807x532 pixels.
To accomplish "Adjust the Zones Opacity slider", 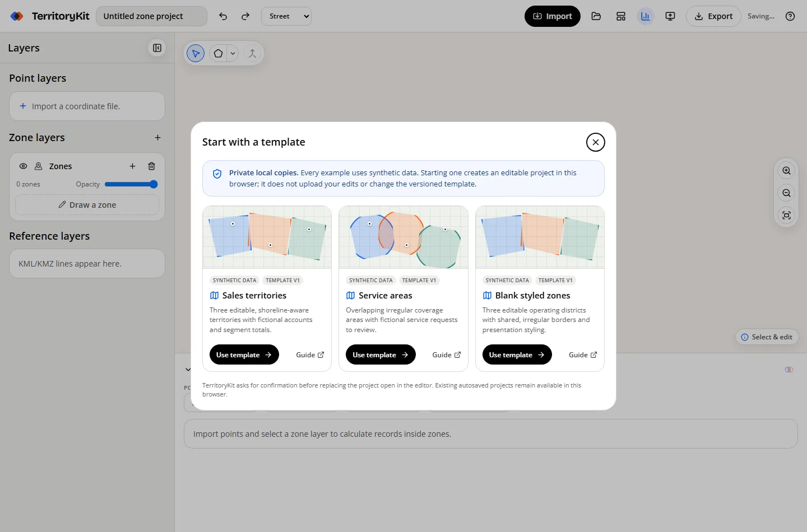I will (131, 184).
